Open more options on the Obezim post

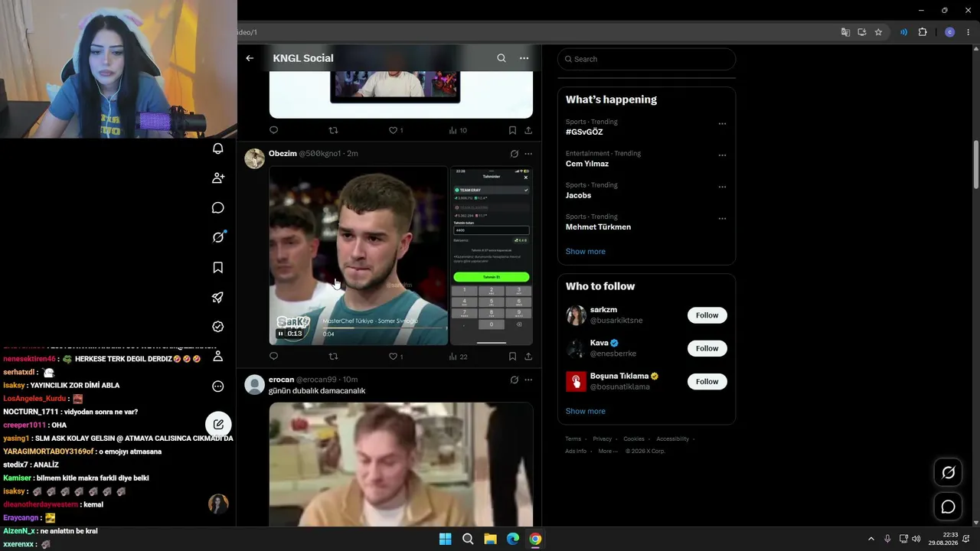528,154
